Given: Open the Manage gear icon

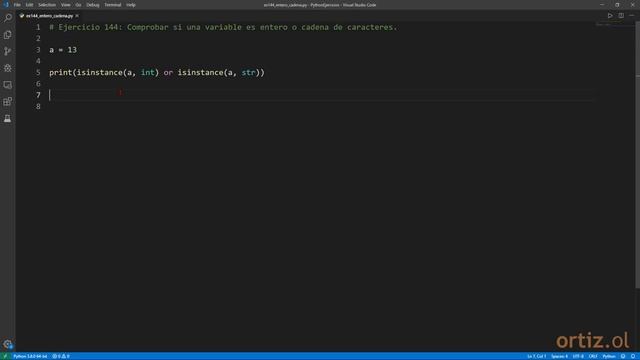Looking at the screenshot, I should [x=7, y=344].
